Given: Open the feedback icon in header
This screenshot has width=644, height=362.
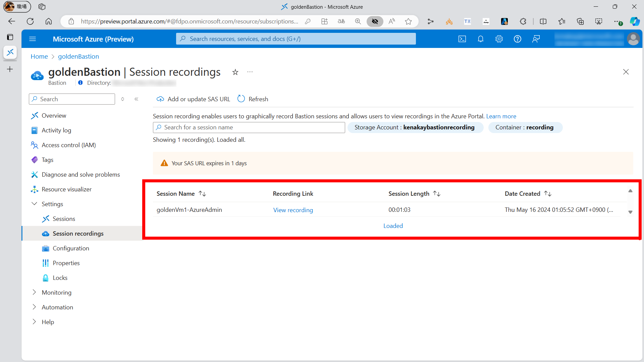Looking at the screenshot, I should pyautogui.click(x=536, y=39).
